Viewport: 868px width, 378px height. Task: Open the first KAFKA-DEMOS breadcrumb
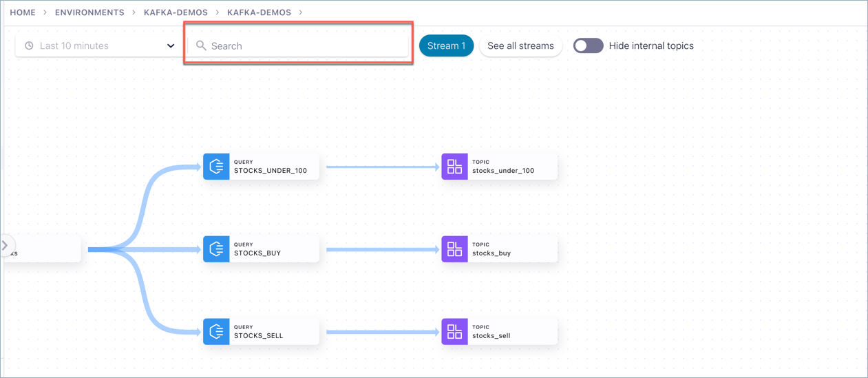[176, 12]
